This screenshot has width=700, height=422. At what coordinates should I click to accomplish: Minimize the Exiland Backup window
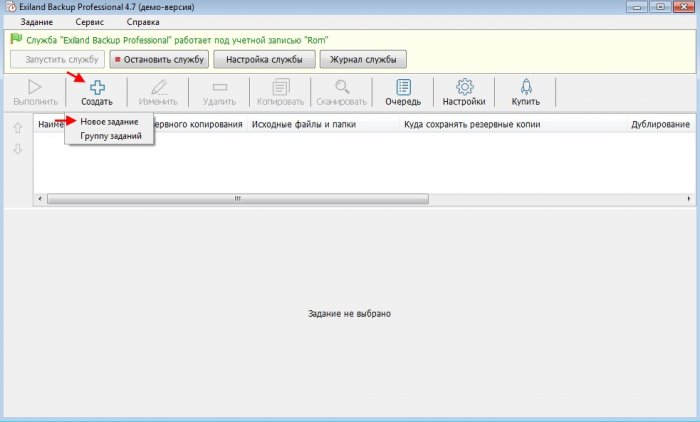[637, 7]
